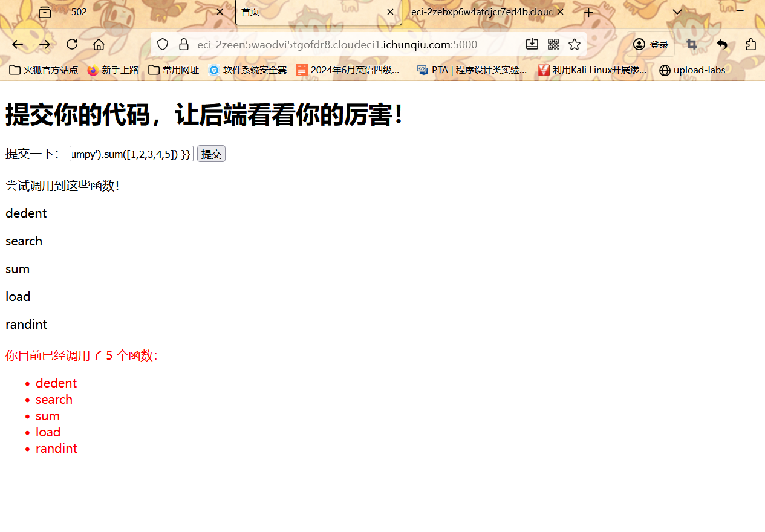Go to the browser home page
Screen dimensions: 765x532
99,44
